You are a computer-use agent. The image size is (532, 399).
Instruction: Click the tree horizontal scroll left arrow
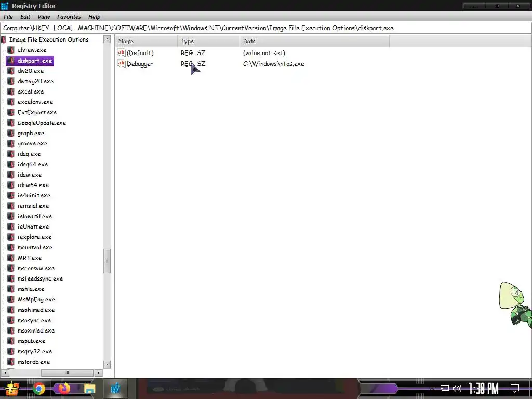click(x=5, y=373)
